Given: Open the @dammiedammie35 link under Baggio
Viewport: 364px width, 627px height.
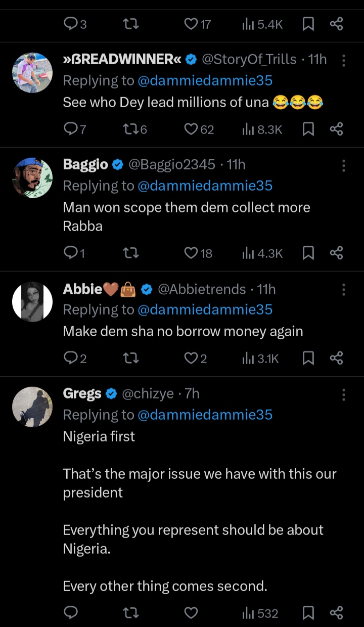Looking at the screenshot, I should [205, 186].
